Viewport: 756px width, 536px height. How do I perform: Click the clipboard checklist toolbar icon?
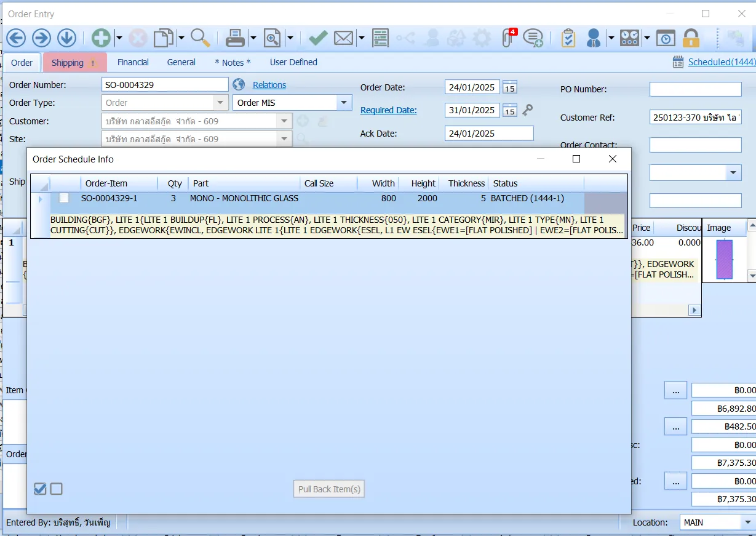pyautogui.click(x=568, y=38)
